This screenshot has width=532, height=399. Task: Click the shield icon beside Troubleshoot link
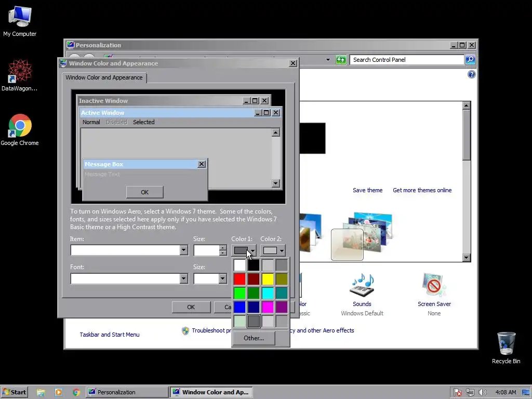185,331
